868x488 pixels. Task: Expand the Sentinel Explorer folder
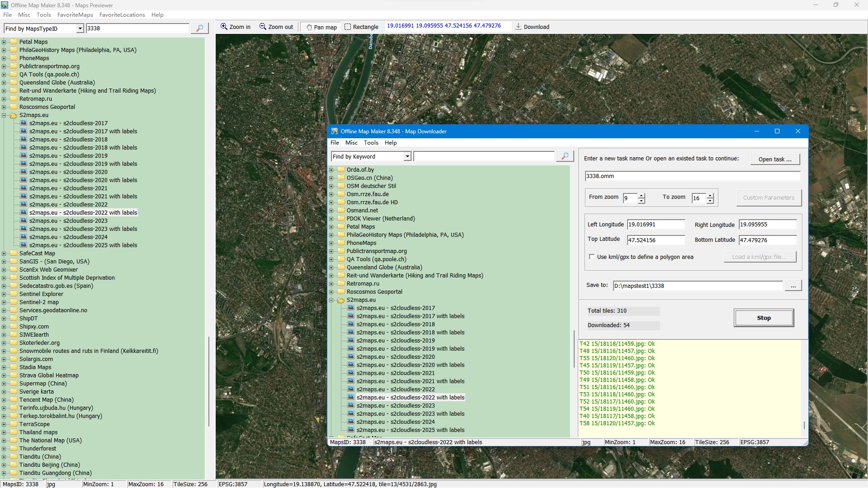(4, 294)
